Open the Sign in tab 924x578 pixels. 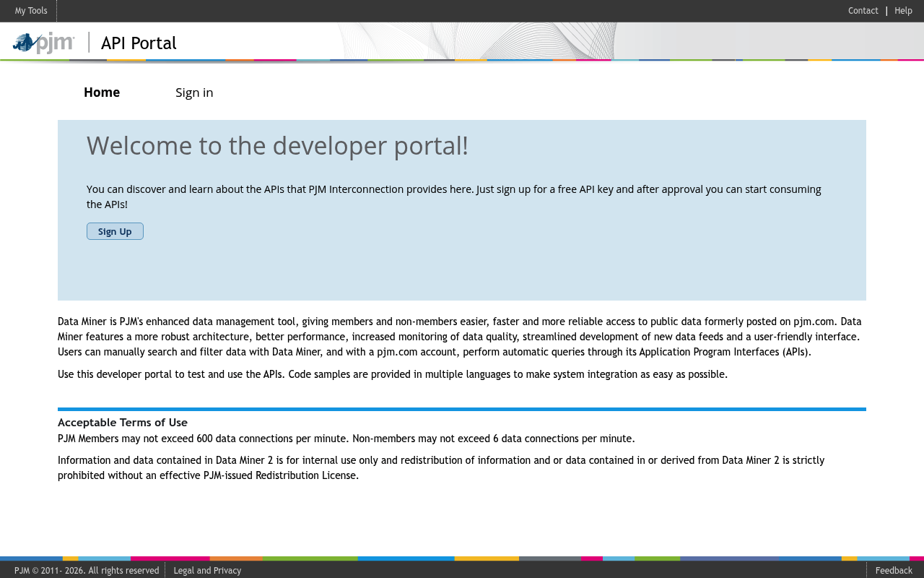pos(194,92)
